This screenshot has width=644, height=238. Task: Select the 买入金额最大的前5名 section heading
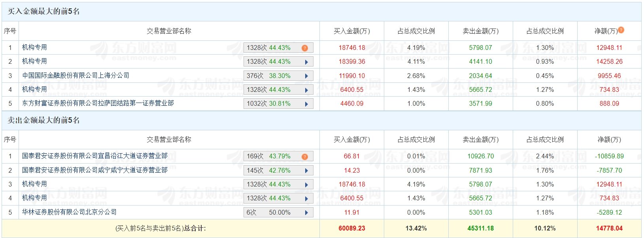click(x=44, y=11)
